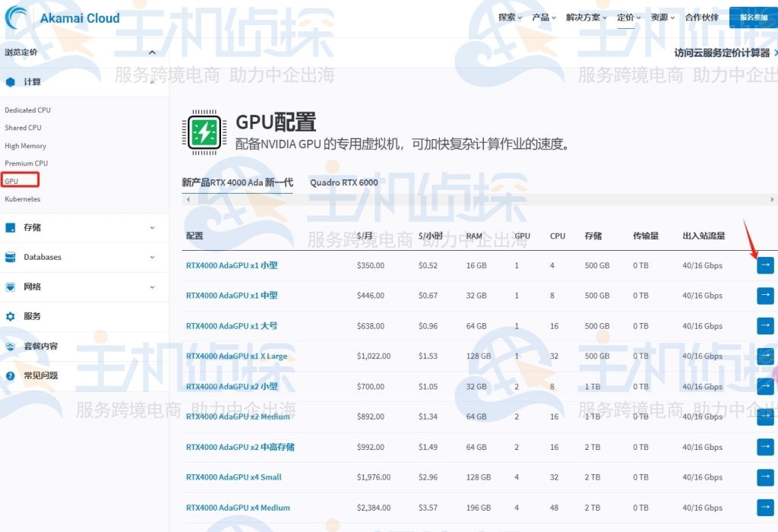Click the 套餐内容 bundle icon

click(x=11, y=347)
